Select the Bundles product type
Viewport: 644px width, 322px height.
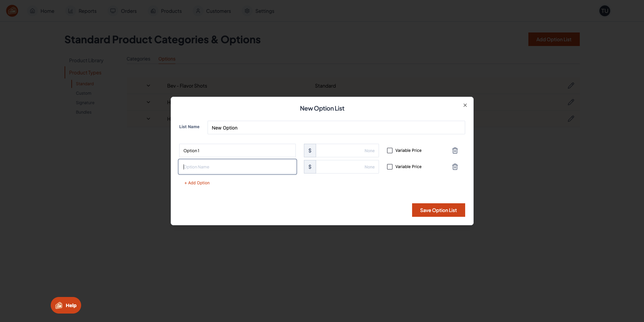(x=84, y=112)
